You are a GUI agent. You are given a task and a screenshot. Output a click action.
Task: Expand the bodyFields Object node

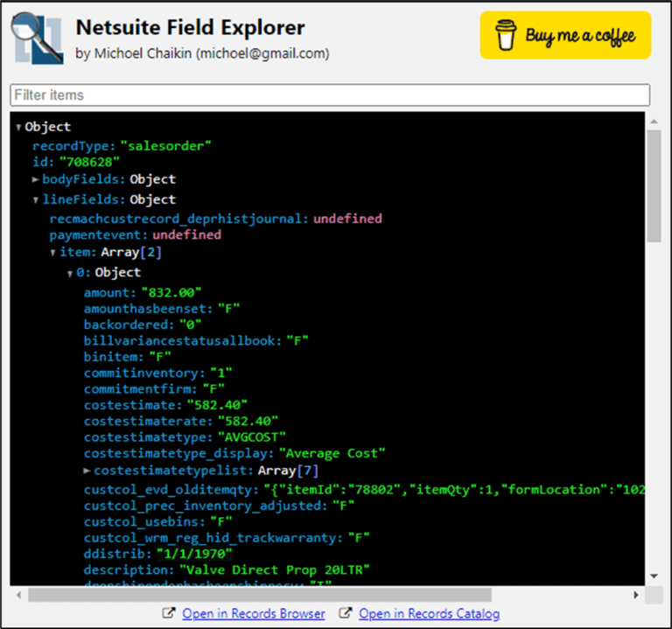[36, 179]
